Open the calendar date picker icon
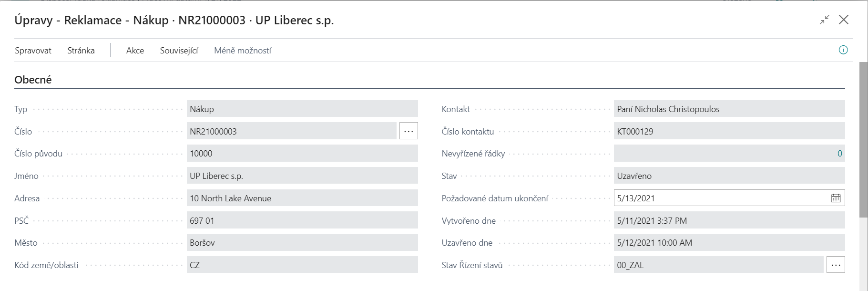868x291 pixels. point(836,198)
